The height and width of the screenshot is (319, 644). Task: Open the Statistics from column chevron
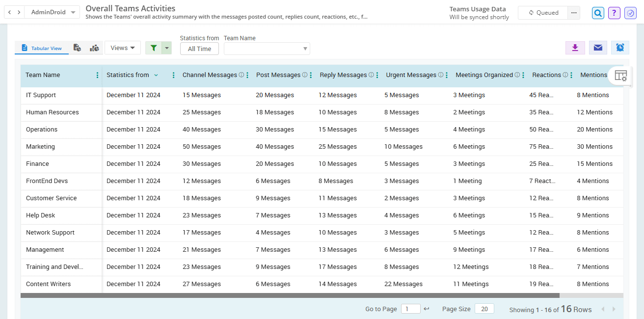pos(156,75)
